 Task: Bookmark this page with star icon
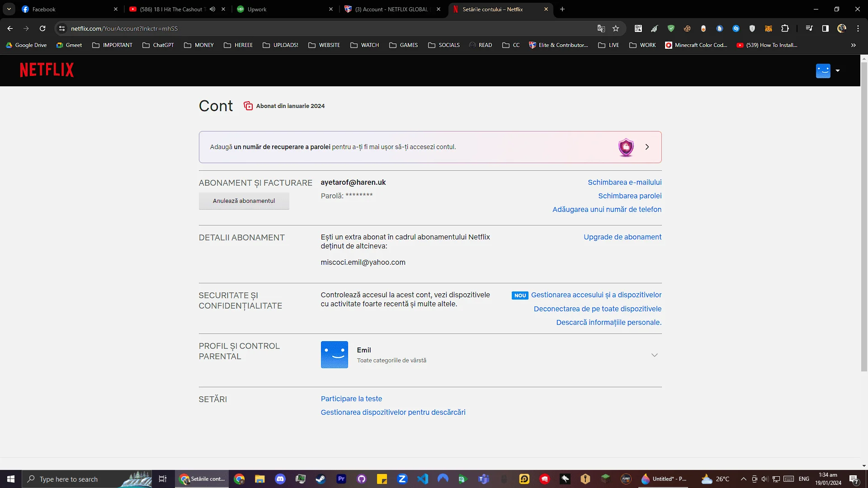pyautogui.click(x=615, y=28)
